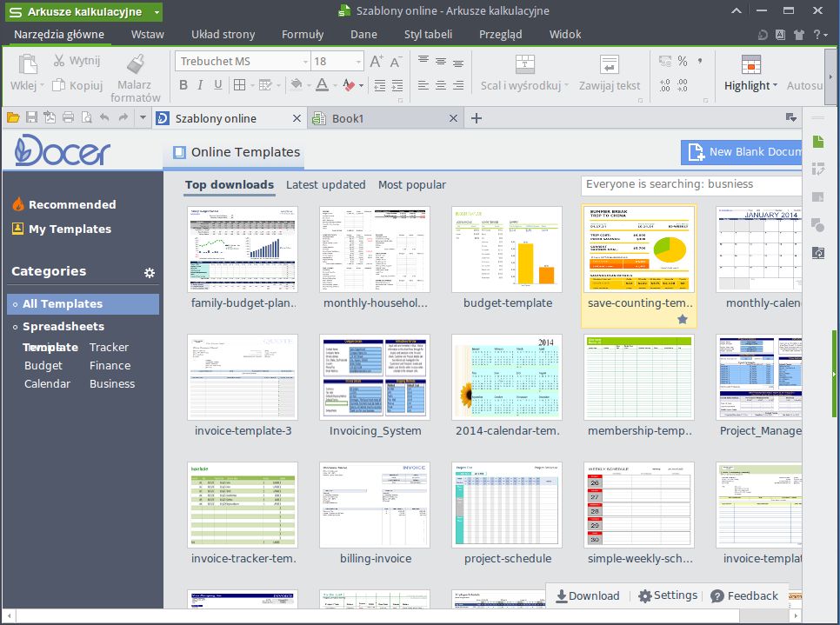Select the Malarz formatów painter icon
This screenshot has width=840, height=625.
click(x=136, y=63)
